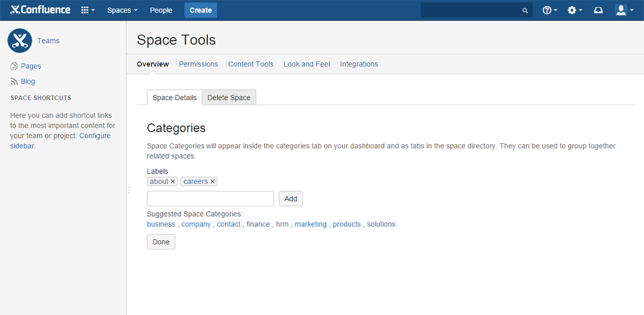
Task: Add suggested category 'marketing'
Action: tap(310, 224)
